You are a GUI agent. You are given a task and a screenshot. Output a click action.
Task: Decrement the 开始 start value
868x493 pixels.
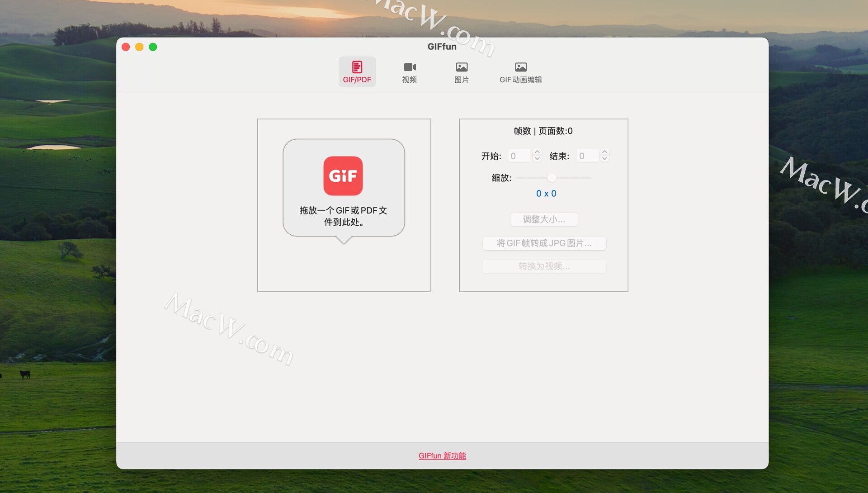click(537, 159)
